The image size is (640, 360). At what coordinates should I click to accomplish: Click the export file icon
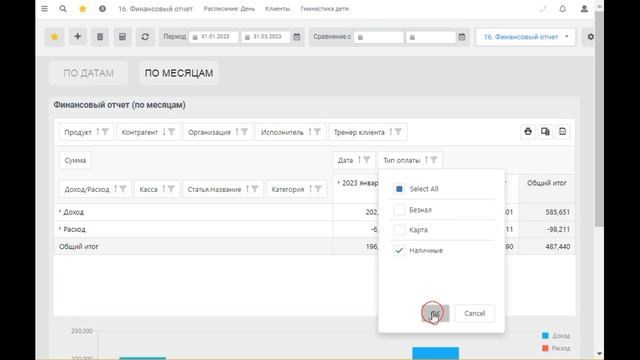[x=562, y=131]
